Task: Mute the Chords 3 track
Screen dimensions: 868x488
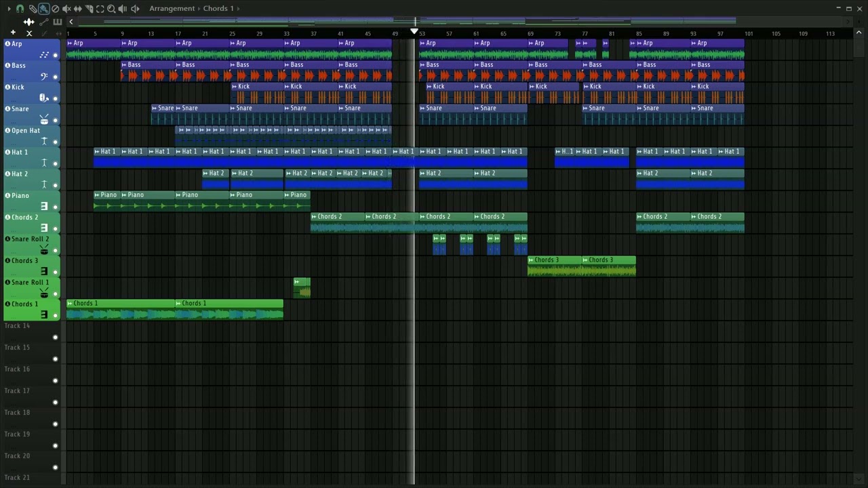Action: pos(56,272)
